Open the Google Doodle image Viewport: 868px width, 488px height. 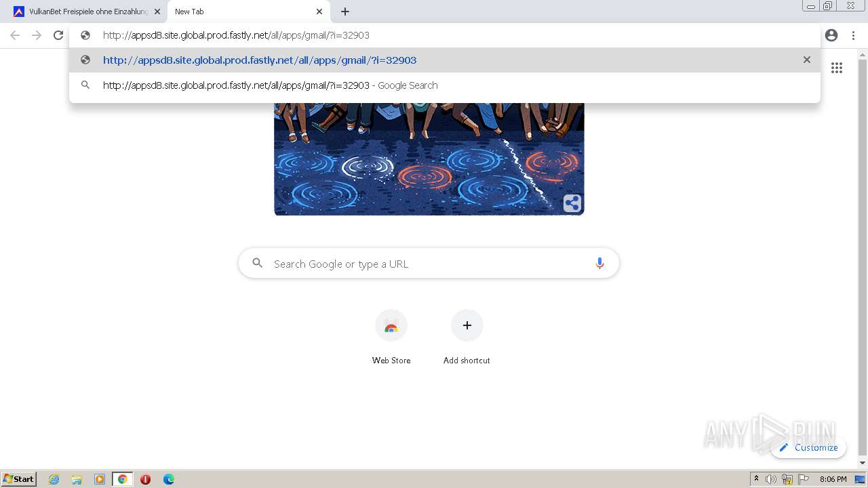point(429,159)
